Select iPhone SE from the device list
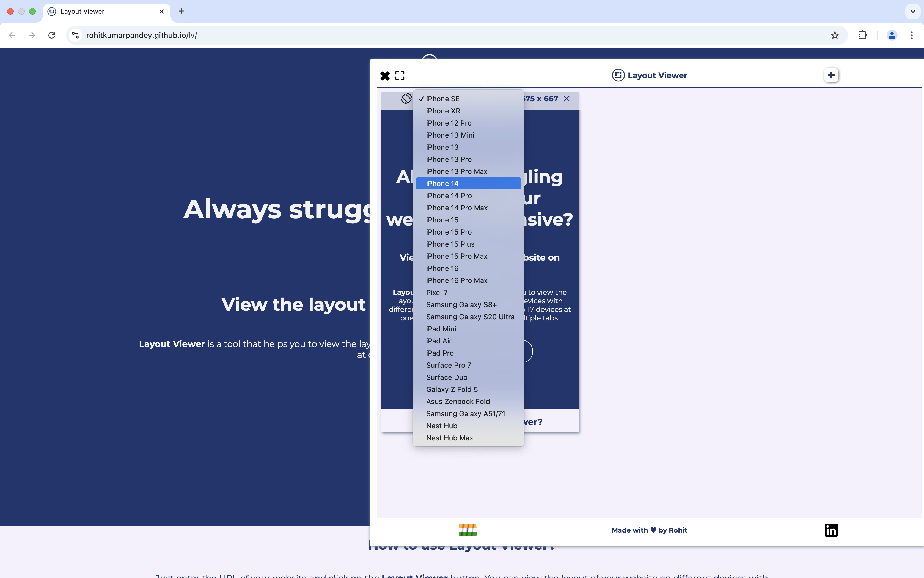The width and height of the screenshot is (924, 578). click(x=469, y=99)
